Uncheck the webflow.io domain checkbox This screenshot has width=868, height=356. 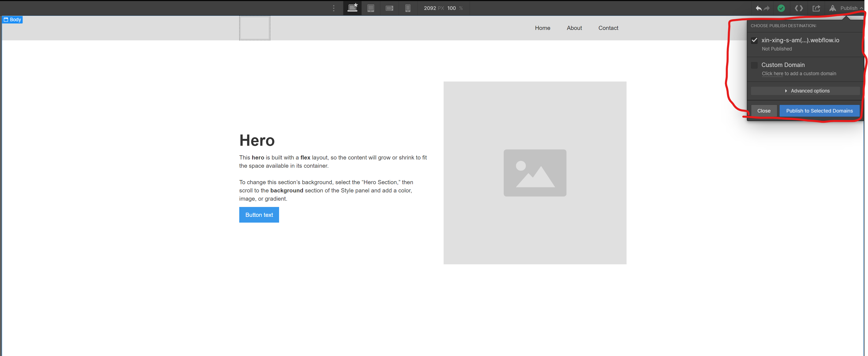(x=755, y=40)
